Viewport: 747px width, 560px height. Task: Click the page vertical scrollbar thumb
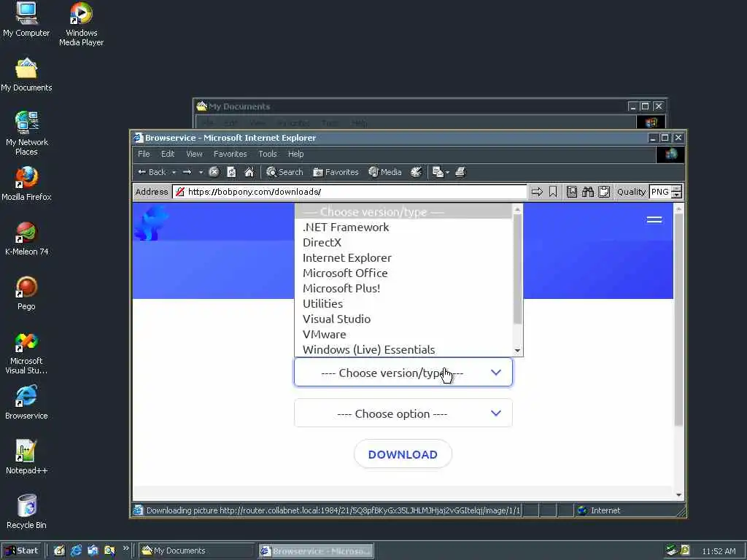point(678,319)
